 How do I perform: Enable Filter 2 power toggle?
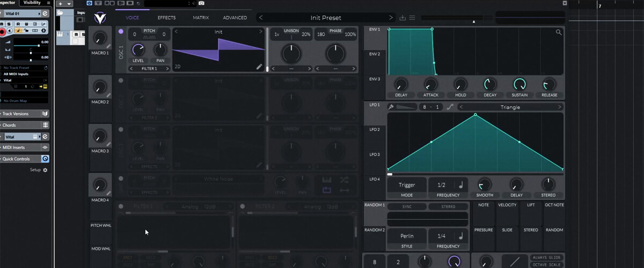pyautogui.click(x=243, y=206)
